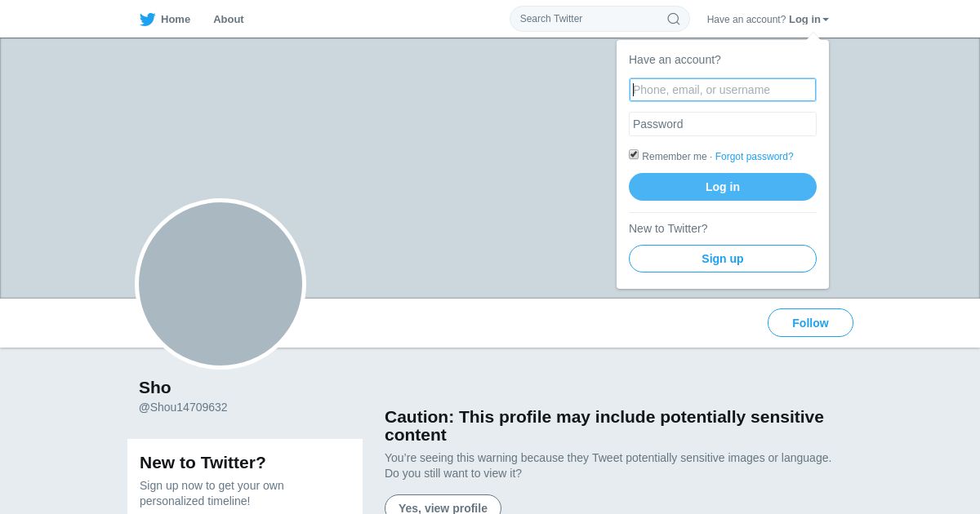The height and width of the screenshot is (514, 980).
Task: Follow the Sho profile
Action: click(x=810, y=323)
